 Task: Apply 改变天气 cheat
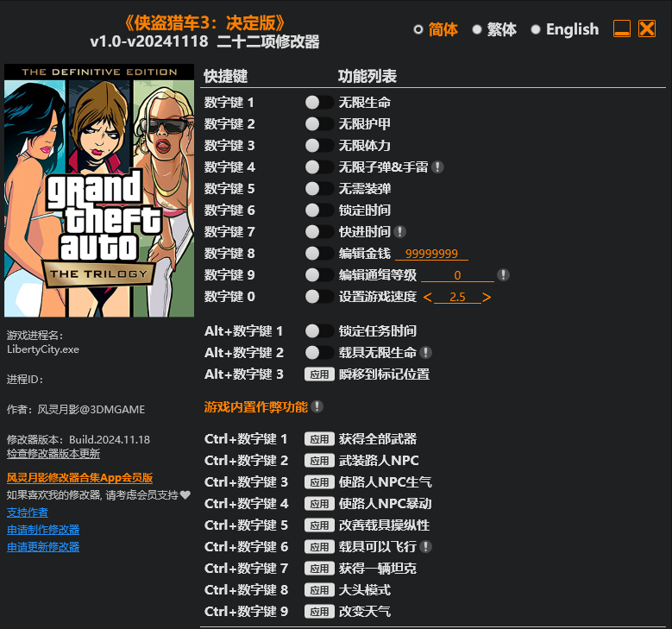(319, 612)
